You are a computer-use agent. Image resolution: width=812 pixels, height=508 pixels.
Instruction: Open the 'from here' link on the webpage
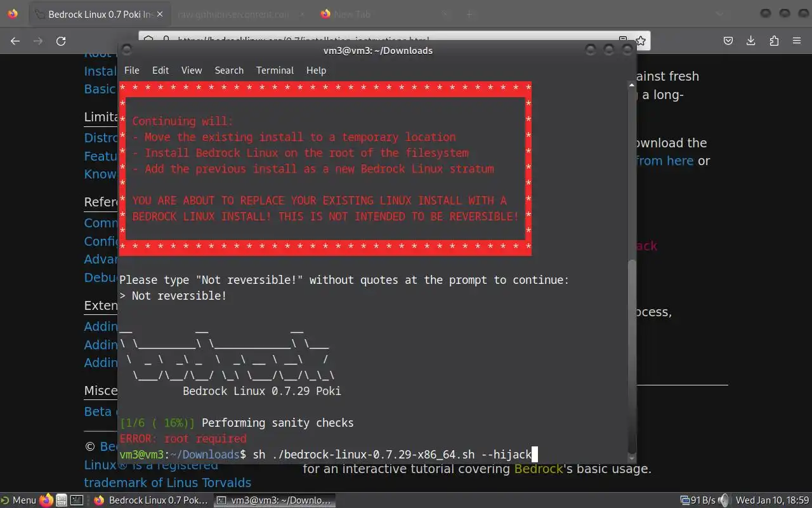point(665,161)
